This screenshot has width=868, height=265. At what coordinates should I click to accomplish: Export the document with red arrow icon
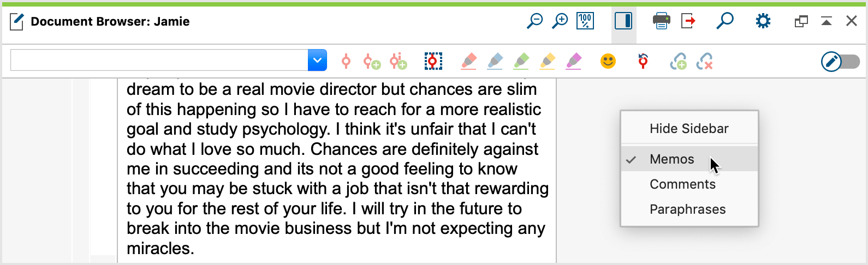pyautogui.click(x=688, y=21)
